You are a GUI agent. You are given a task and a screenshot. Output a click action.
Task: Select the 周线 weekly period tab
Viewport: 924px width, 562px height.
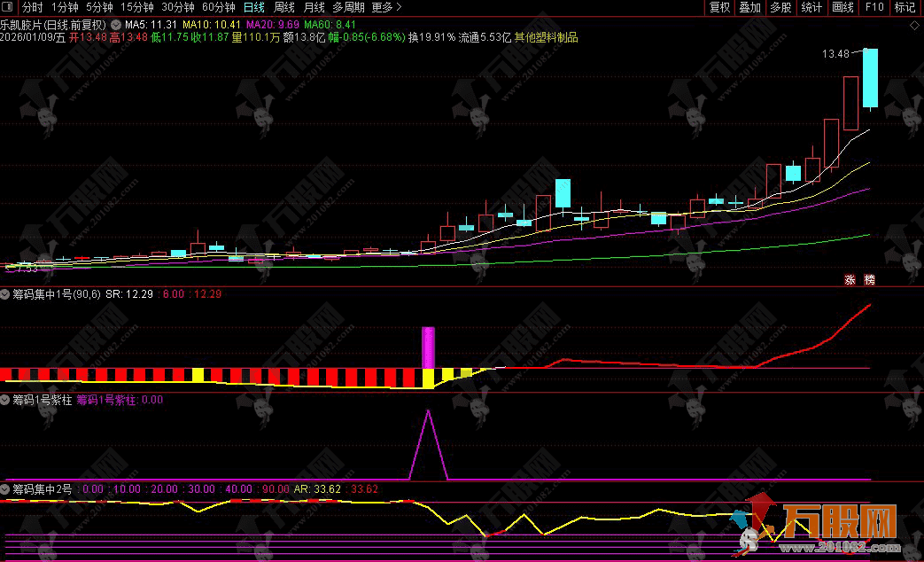click(x=283, y=7)
